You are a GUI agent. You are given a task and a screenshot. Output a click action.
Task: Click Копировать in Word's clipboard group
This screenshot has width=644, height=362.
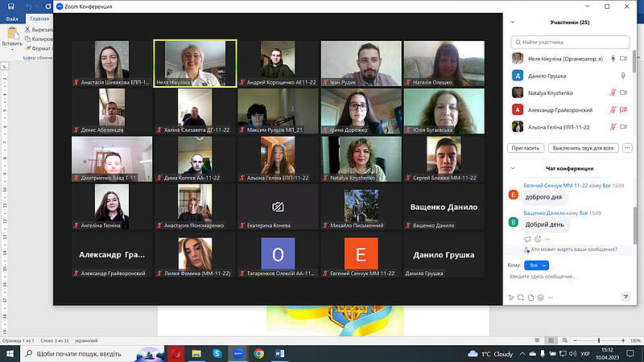pyautogui.click(x=39, y=39)
